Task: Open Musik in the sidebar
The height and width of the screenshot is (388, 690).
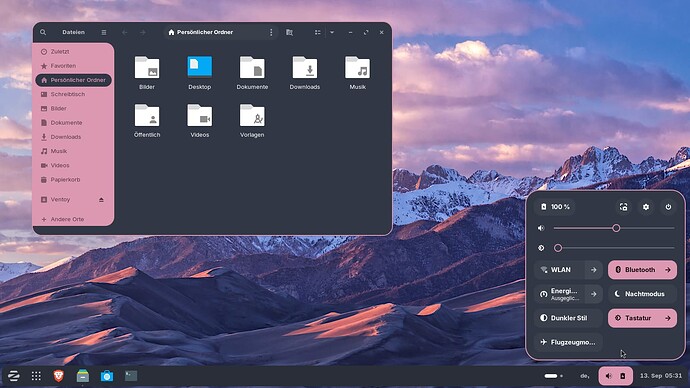Action: (x=73, y=151)
